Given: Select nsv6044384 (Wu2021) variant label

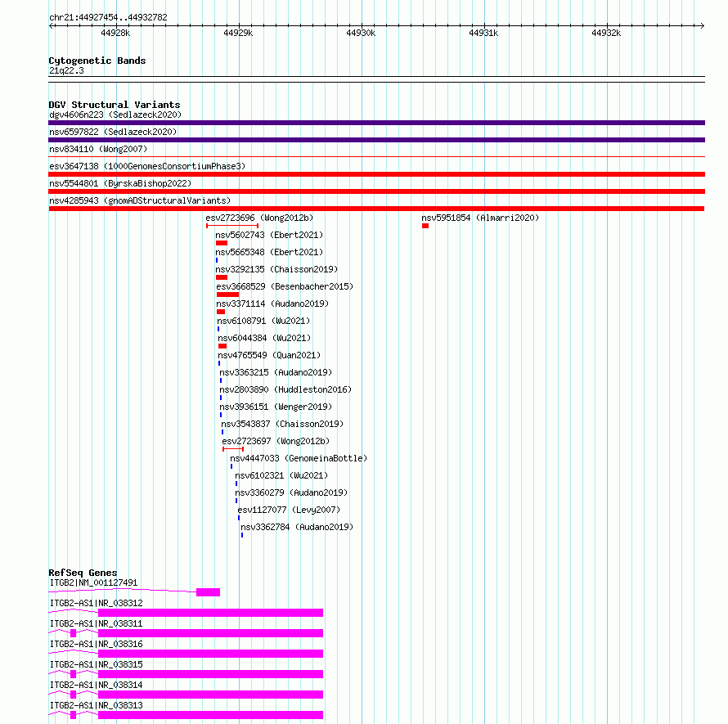Looking at the screenshot, I should click(264, 338).
